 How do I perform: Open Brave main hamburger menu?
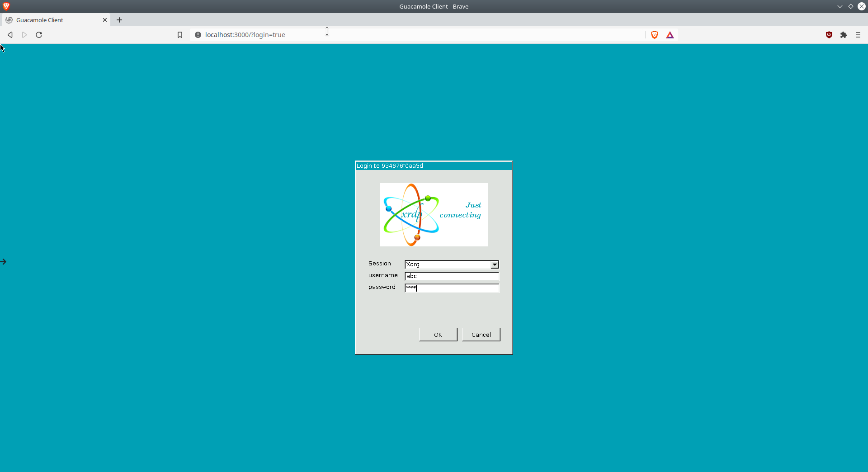(858, 35)
